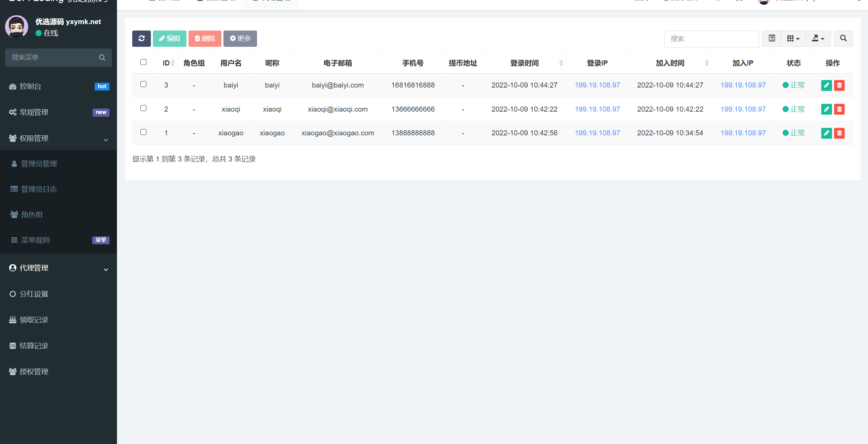Open 管理员日志 in the sidebar
This screenshot has height=444, width=868.
click(39, 189)
